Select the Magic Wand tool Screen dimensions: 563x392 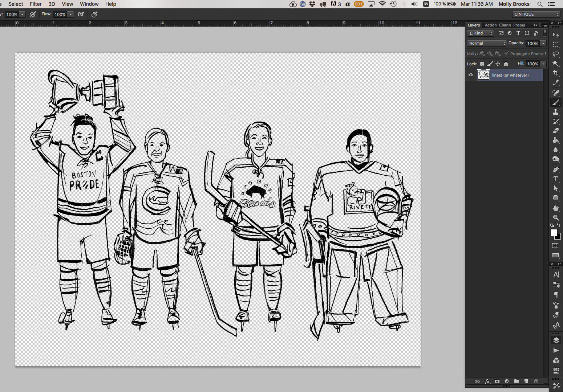(556, 64)
